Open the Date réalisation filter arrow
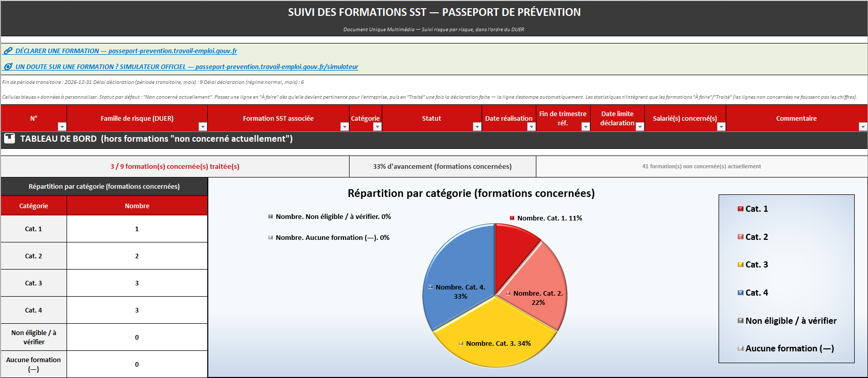The image size is (868, 378). coord(531,127)
